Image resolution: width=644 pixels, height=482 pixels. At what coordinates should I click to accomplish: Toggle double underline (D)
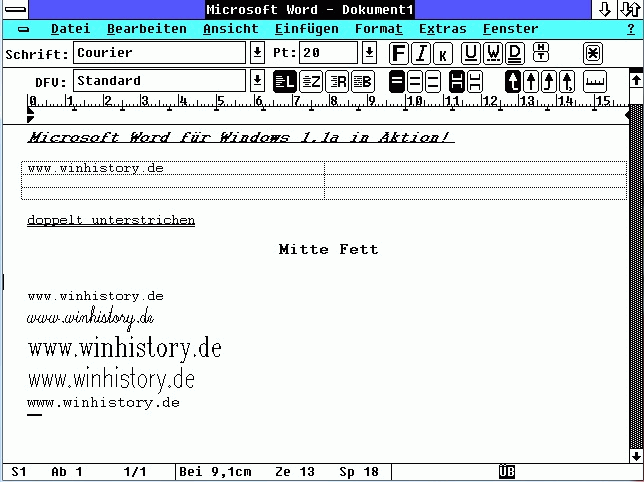(515, 53)
